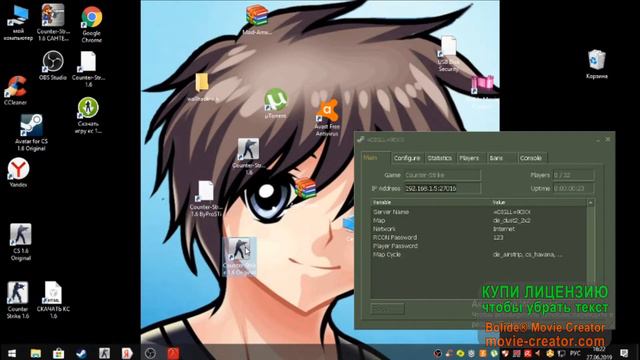Screen dimensions: 640x360
Task: Click the Variable column header
Action: click(431, 202)
